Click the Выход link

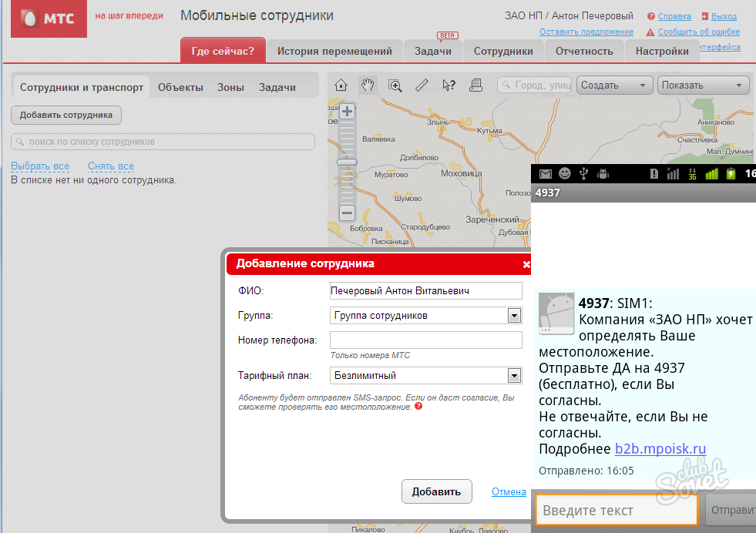click(x=724, y=16)
